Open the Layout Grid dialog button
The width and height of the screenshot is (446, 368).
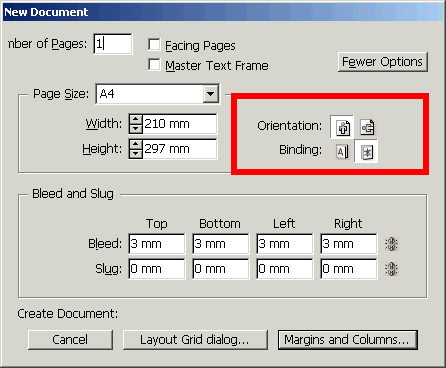195,340
